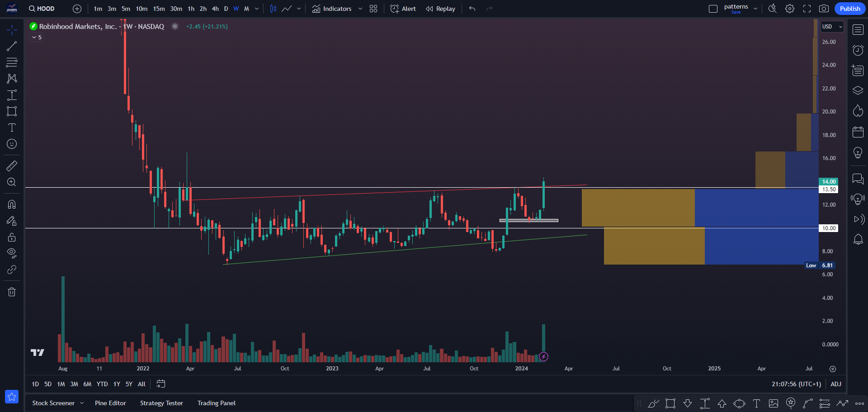Collapse the indicator legend showing 5
868x412 pixels.
(37, 38)
